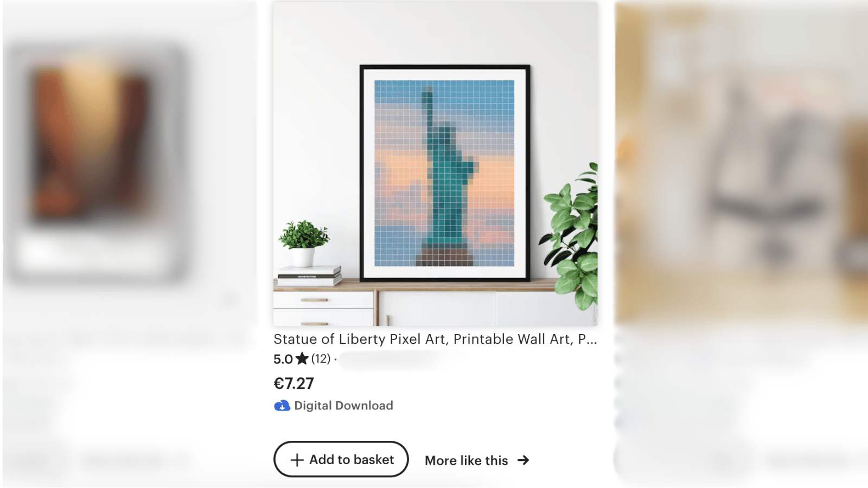Open the blurred listing thumbnail on the right
This screenshot has width=868, height=488.
coord(741,164)
